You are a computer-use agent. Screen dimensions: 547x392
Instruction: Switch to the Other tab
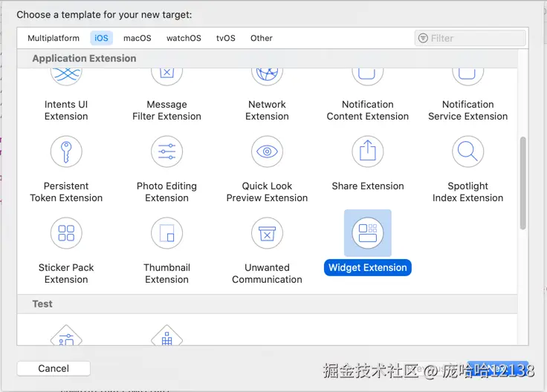(x=262, y=38)
